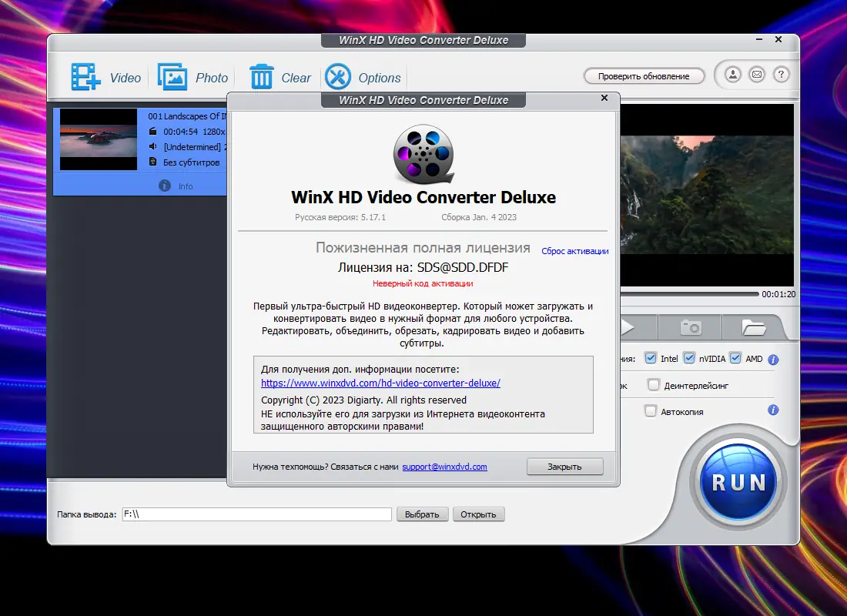The image size is (847, 616).
Task: Open Options with the wrench icon
Action: click(x=337, y=75)
